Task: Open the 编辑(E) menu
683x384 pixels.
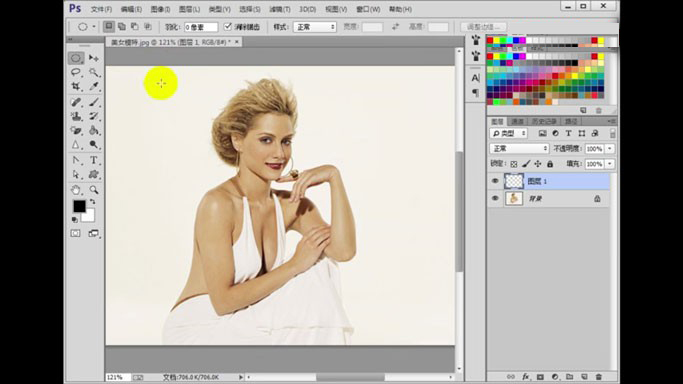Action: click(x=131, y=9)
